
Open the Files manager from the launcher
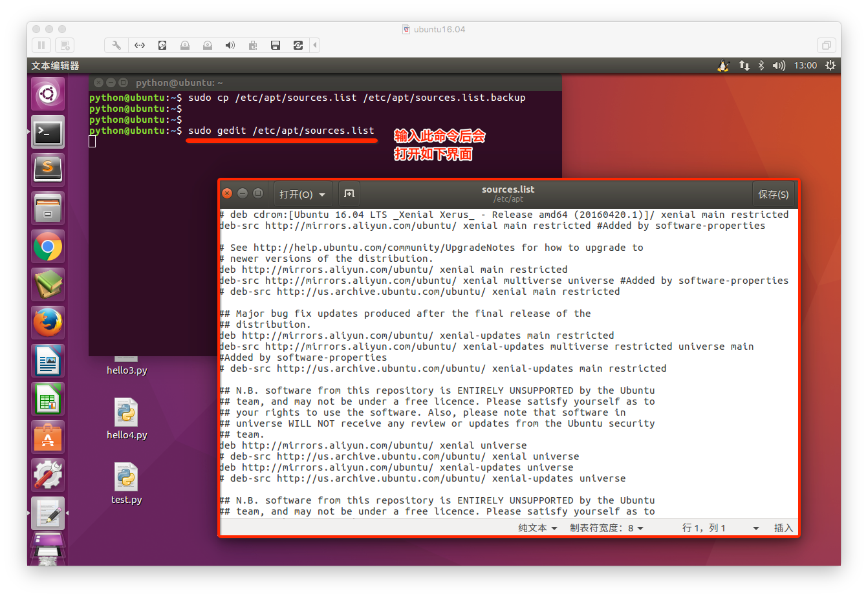(x=48, y=208)
